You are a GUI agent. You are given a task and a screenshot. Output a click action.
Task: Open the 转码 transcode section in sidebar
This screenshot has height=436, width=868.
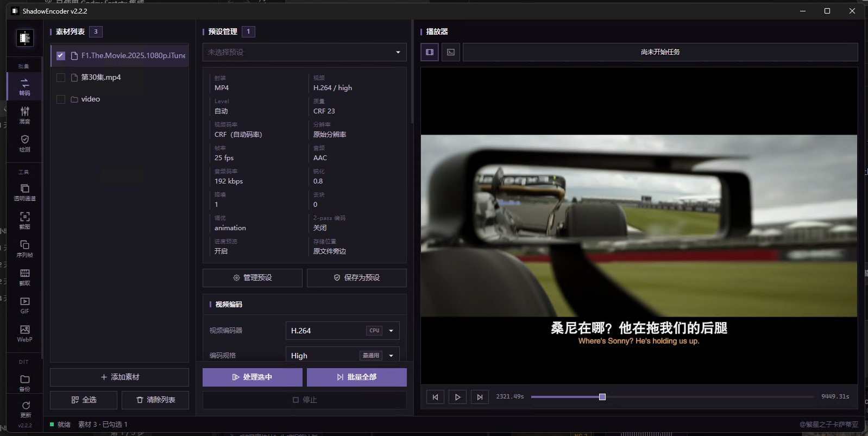(x=24, y=86)
